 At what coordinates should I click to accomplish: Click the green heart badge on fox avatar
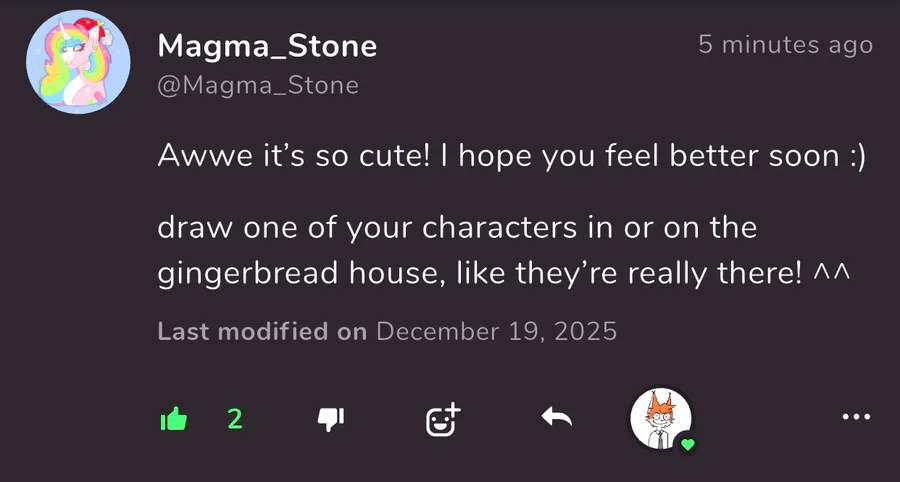[x=687, y=444]
